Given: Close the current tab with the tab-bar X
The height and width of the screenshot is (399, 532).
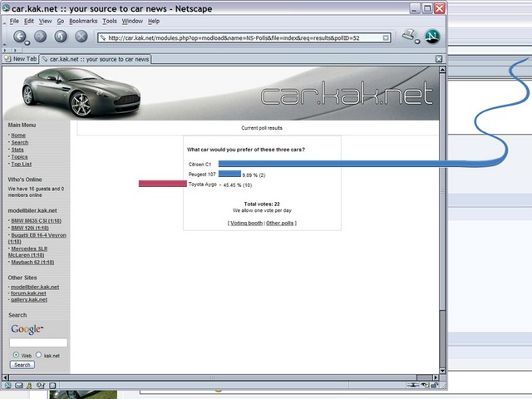Looking at the screenshot, I should coord(439,59).
